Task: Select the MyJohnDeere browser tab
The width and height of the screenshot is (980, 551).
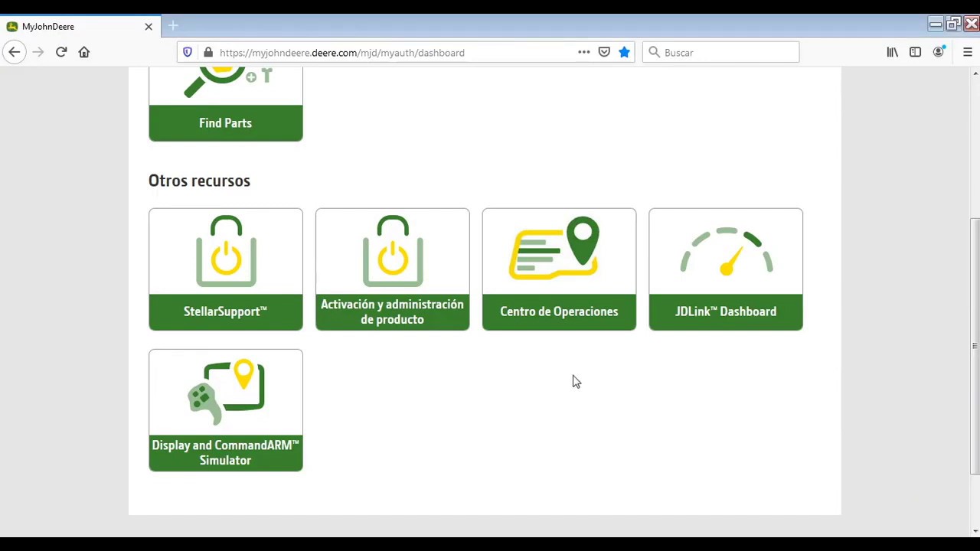Action: (80, 26)
